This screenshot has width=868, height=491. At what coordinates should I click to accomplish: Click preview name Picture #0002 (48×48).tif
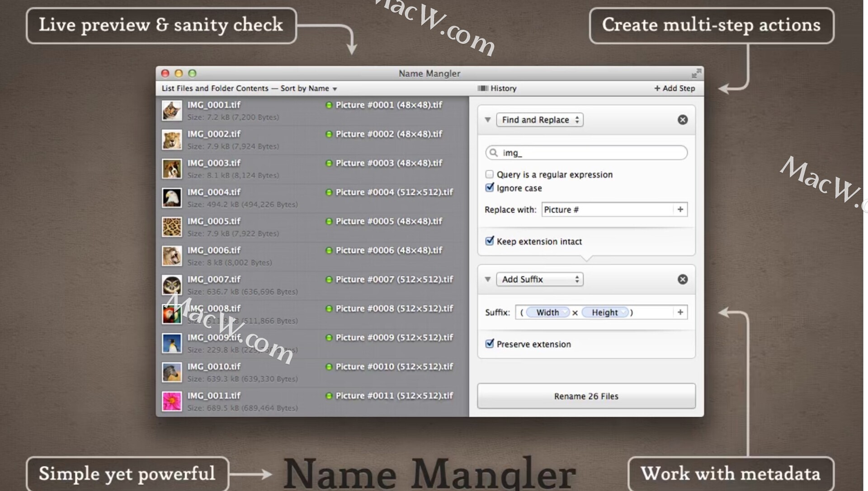[x=389, y=134]
